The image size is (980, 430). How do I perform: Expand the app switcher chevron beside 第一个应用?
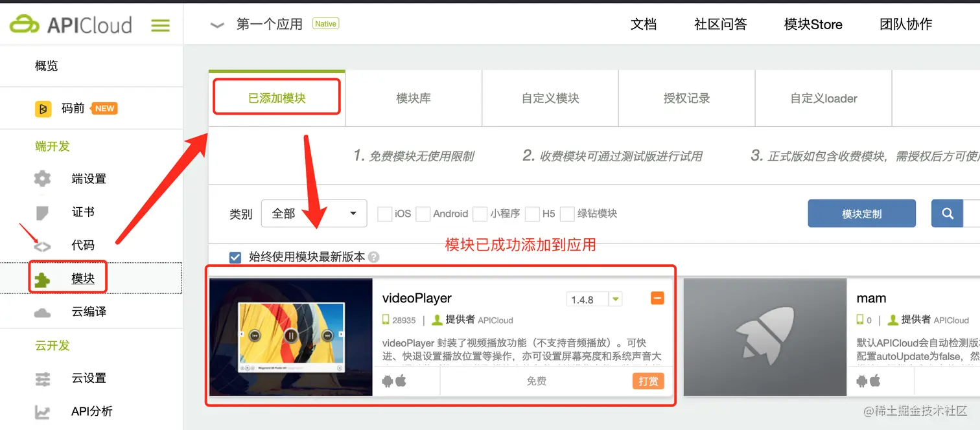tap(217, 25)
